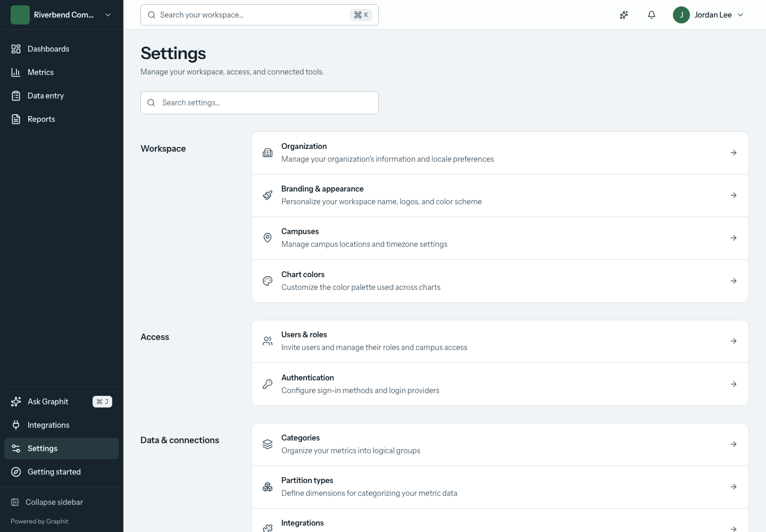766x532 pixels.
Task: Click the Getting started compass icon
Action: pyautogui.click(x=16, y=472)
